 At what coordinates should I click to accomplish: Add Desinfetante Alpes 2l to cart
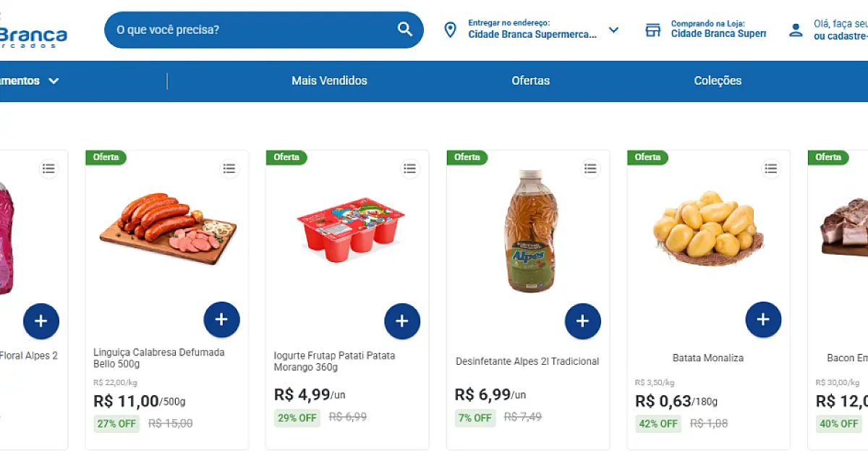[583, 321]
